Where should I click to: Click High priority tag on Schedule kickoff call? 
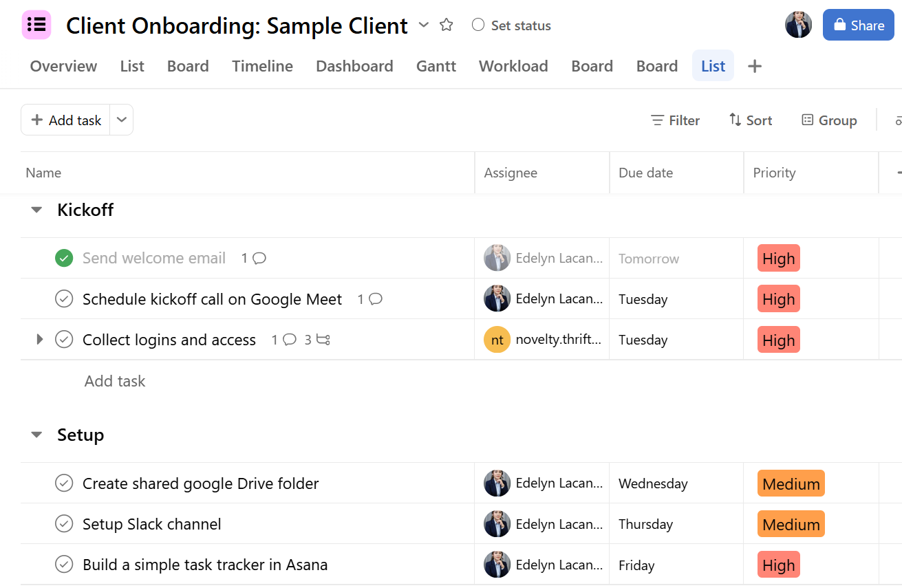tap(779, 299)
